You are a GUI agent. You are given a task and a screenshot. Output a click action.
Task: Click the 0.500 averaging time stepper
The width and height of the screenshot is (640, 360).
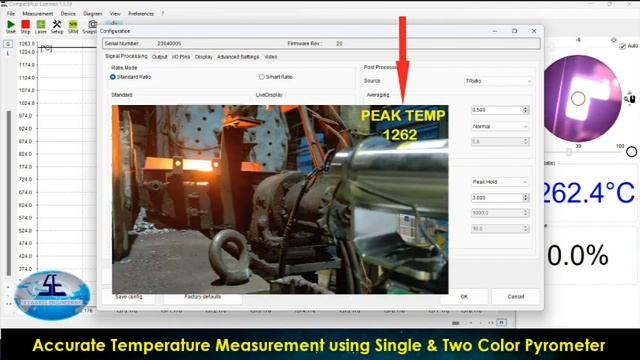pyautogui.click(x=526, y=110)
